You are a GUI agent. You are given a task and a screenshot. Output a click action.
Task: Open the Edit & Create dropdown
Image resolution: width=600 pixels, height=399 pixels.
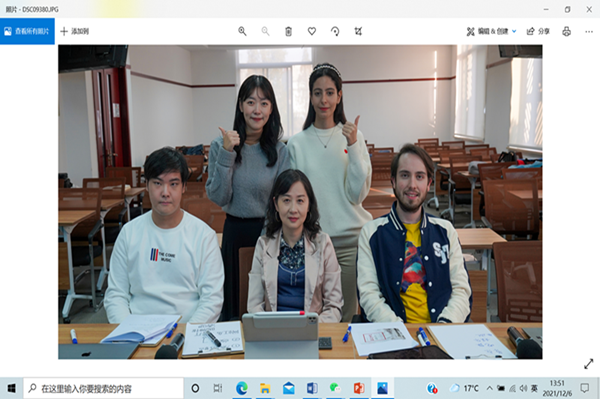click(x=491, y=31)
